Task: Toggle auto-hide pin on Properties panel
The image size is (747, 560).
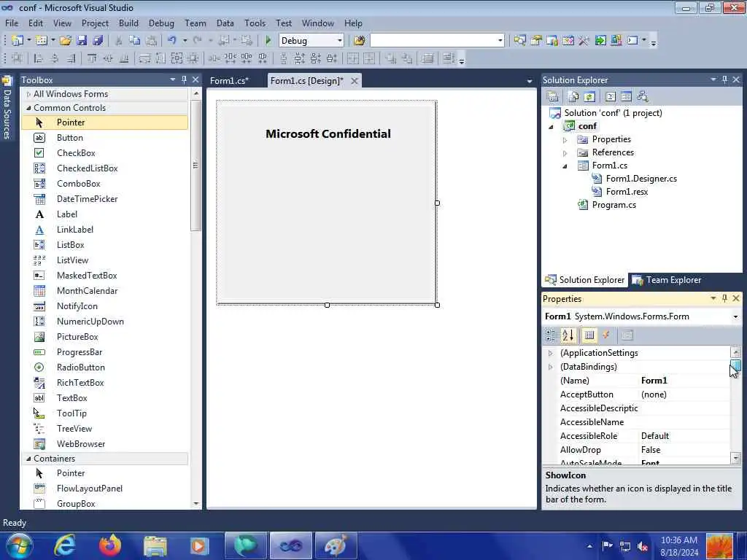Action: tap(724, 298)
